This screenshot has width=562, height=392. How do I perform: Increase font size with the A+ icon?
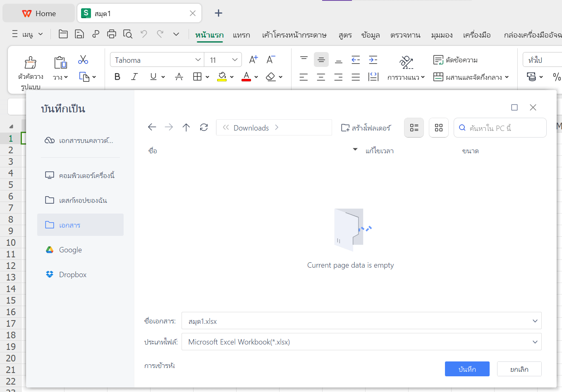(253, 59)
